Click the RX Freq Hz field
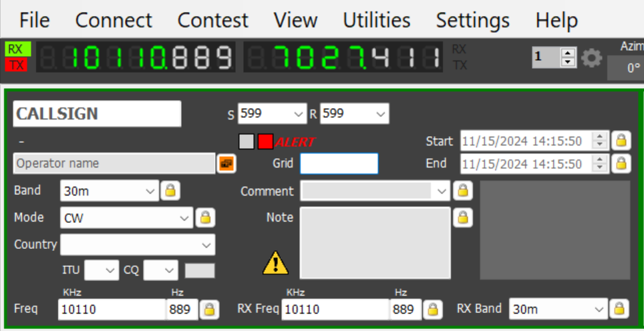Screen dimensions: 644x331 (406, 310)
